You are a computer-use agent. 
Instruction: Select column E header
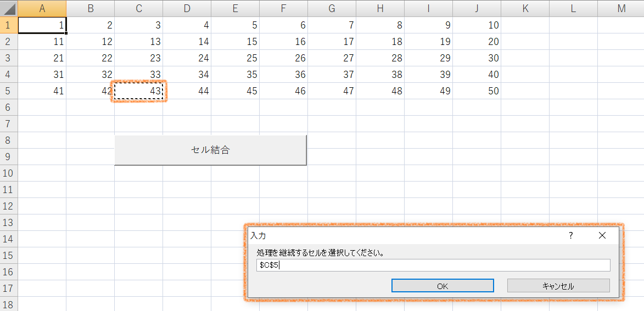[236, 8]
